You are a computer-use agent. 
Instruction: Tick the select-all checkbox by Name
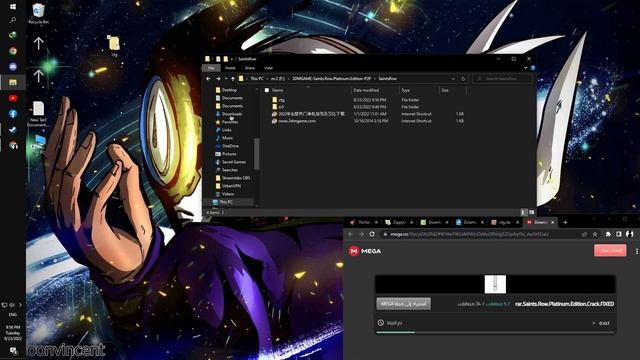(267, 90)
